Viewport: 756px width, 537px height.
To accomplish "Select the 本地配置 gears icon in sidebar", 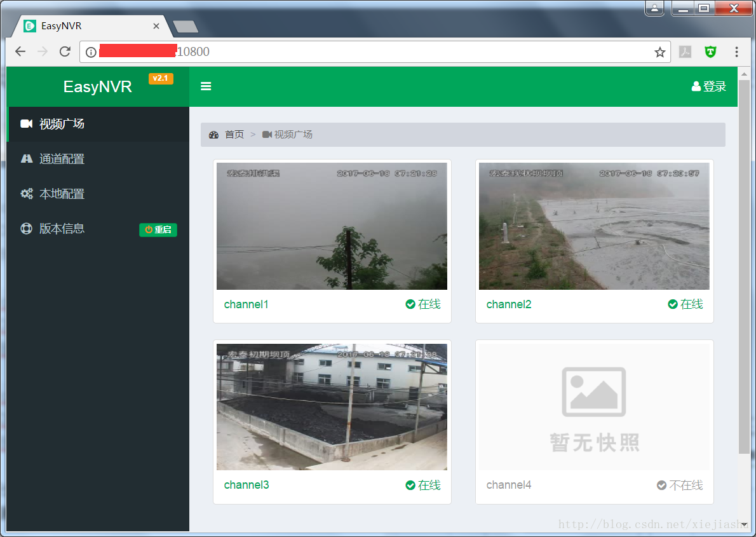I will (26, 193).
